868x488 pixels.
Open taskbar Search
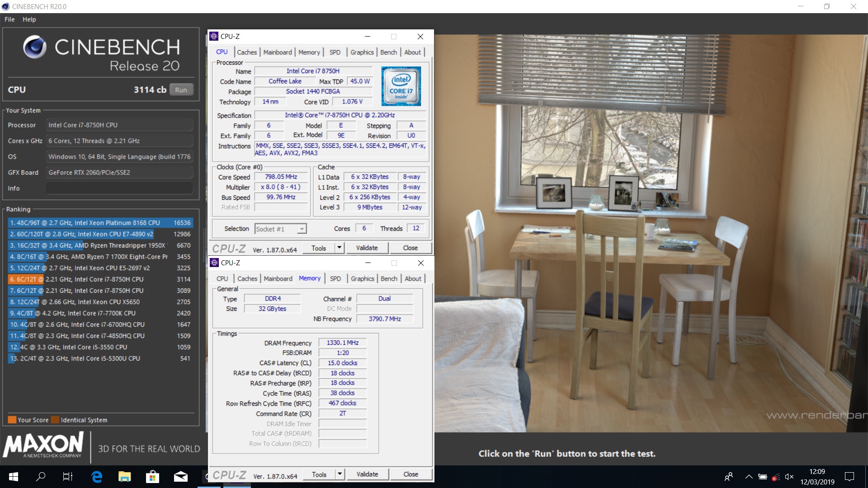[41, 477]
